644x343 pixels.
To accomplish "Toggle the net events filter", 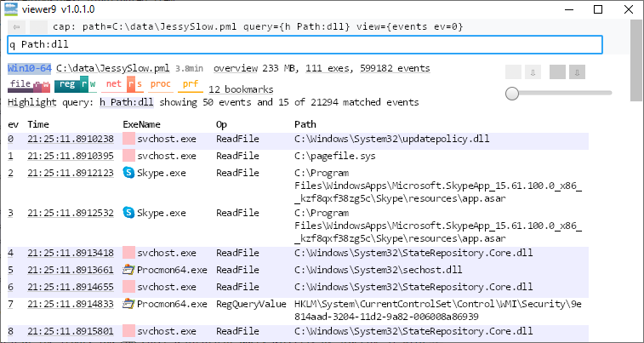I will pyautogui.click(x=114, y=84).
